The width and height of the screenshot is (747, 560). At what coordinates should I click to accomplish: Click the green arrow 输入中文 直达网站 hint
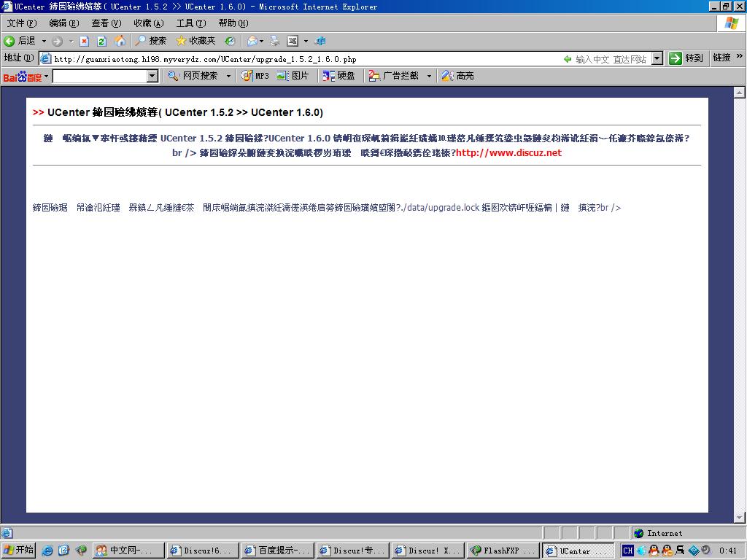click(x=605, y=59)
